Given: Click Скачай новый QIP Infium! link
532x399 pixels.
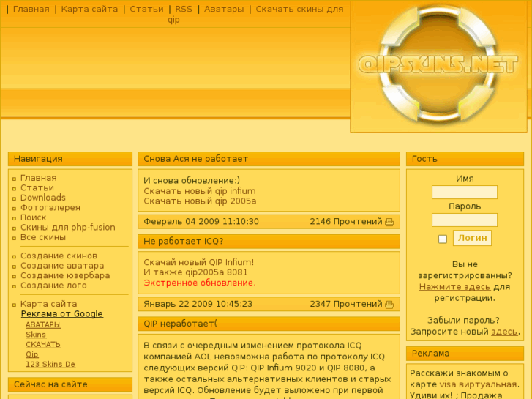Looking at the screenshot, I should pyautogui.click(x=199, y=263).
